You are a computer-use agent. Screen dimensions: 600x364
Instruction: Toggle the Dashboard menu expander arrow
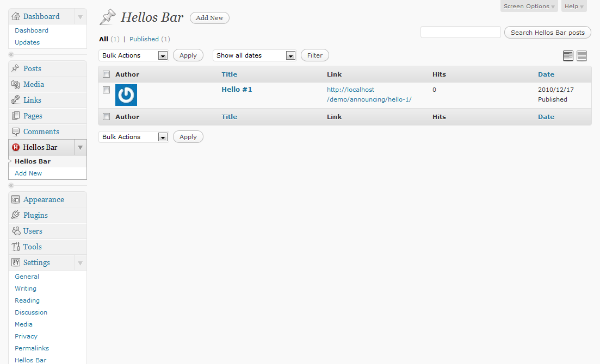click(x=80, y=17)
